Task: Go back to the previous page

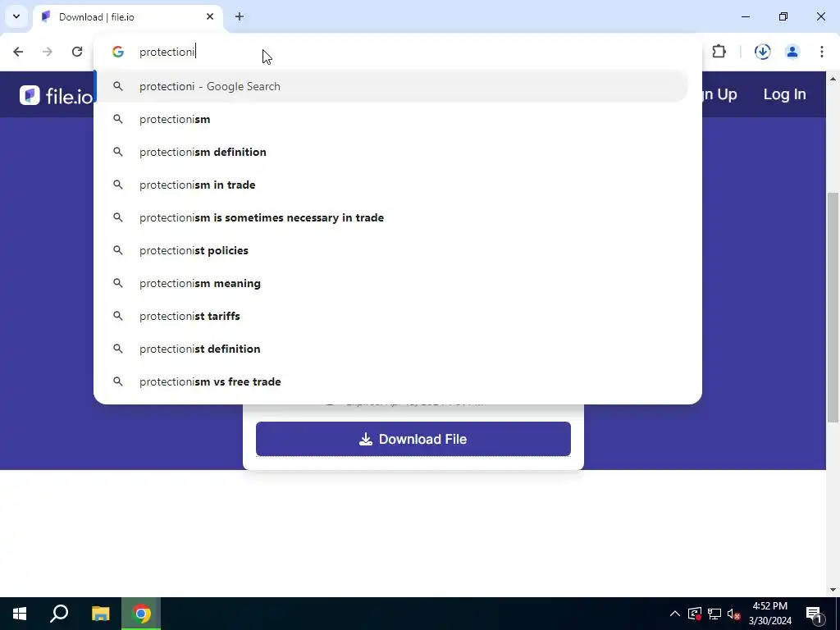Action: coord(18,52)
